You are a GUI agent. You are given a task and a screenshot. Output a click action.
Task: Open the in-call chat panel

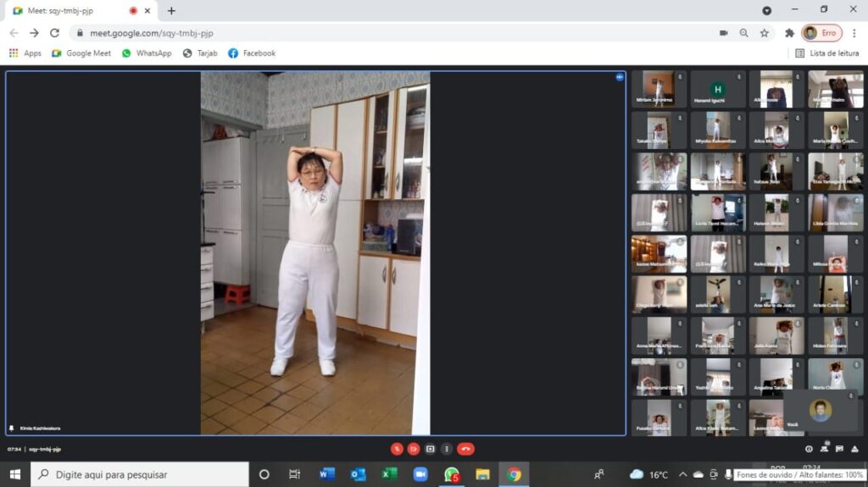839,449
